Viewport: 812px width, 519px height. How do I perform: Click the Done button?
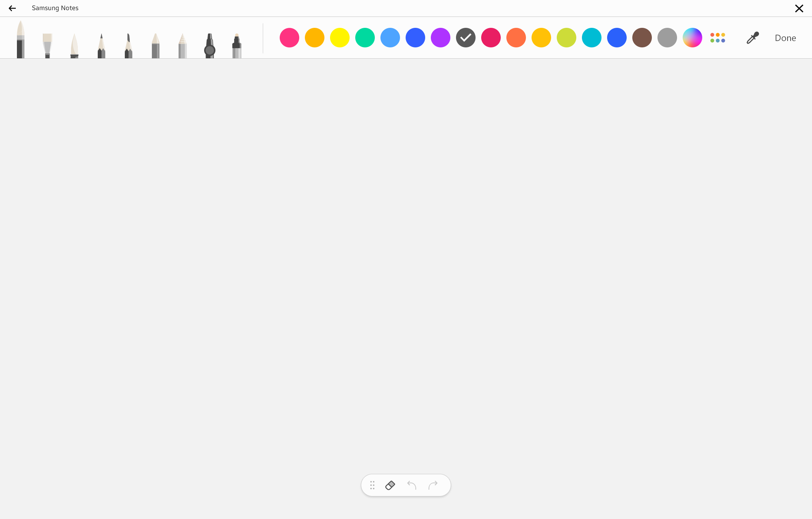point(785,38)
